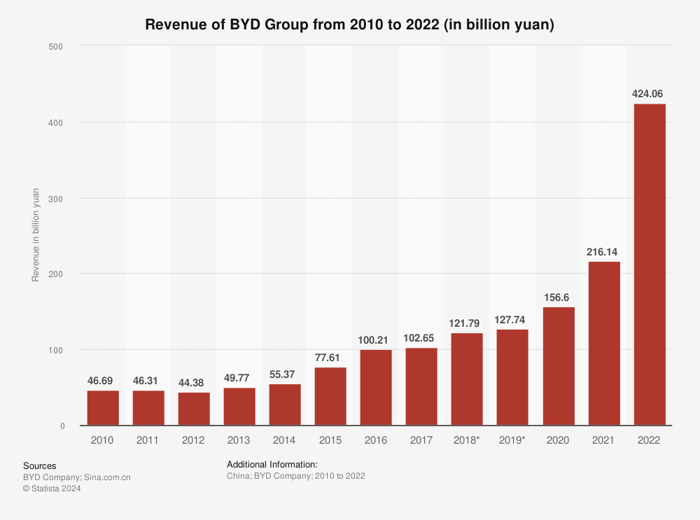This screenshot has width=700, height=520.
Task: Click the 2014 x-axis year label
Action: point(285,439)
